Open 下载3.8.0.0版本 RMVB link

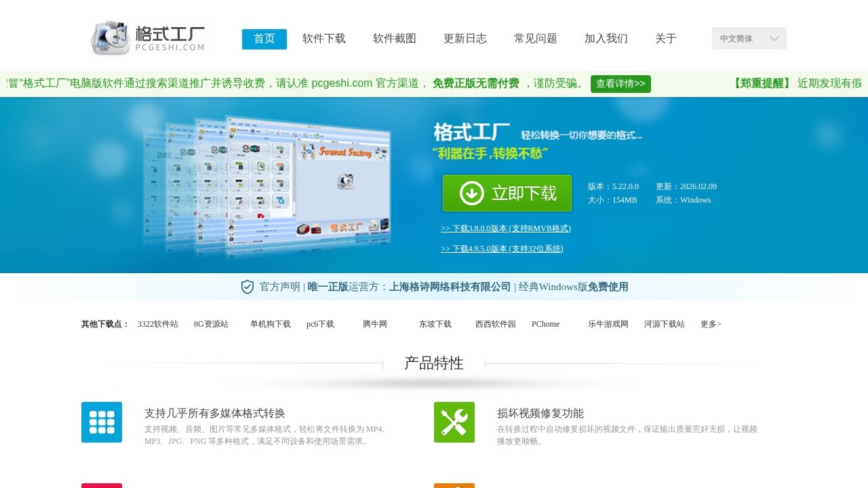click(506, 228)
